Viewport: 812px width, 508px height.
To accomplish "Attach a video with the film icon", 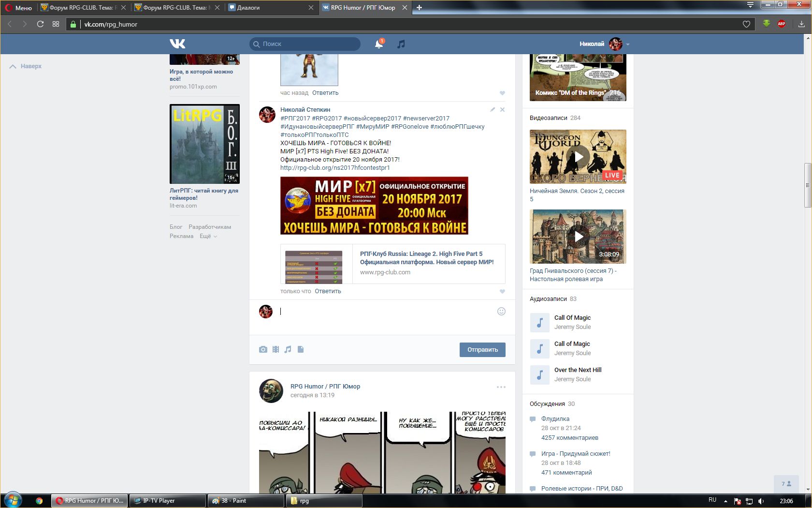I will tap(275, 349).
